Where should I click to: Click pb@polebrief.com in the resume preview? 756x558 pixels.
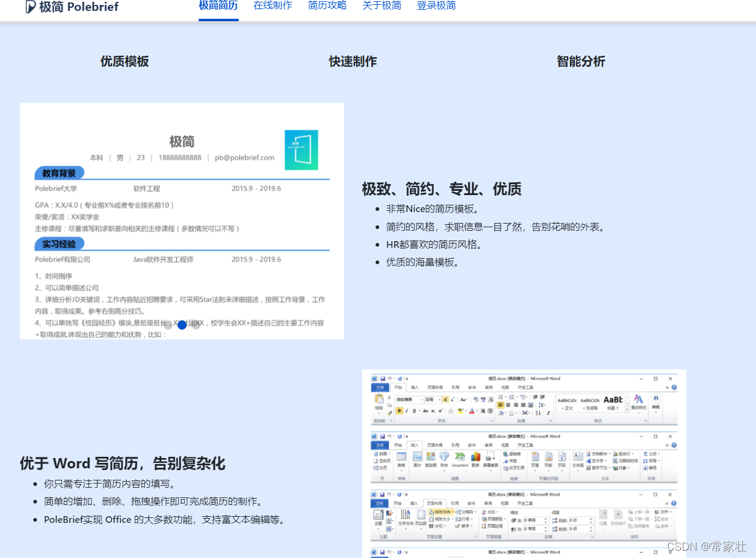[244, 158]
